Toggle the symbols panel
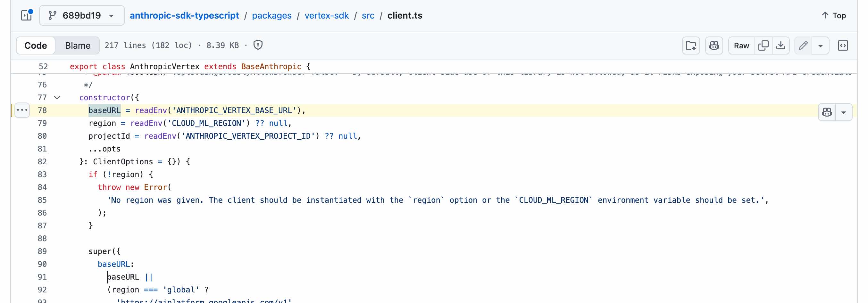This screenshot has height=303, width=868. [843, 45]
